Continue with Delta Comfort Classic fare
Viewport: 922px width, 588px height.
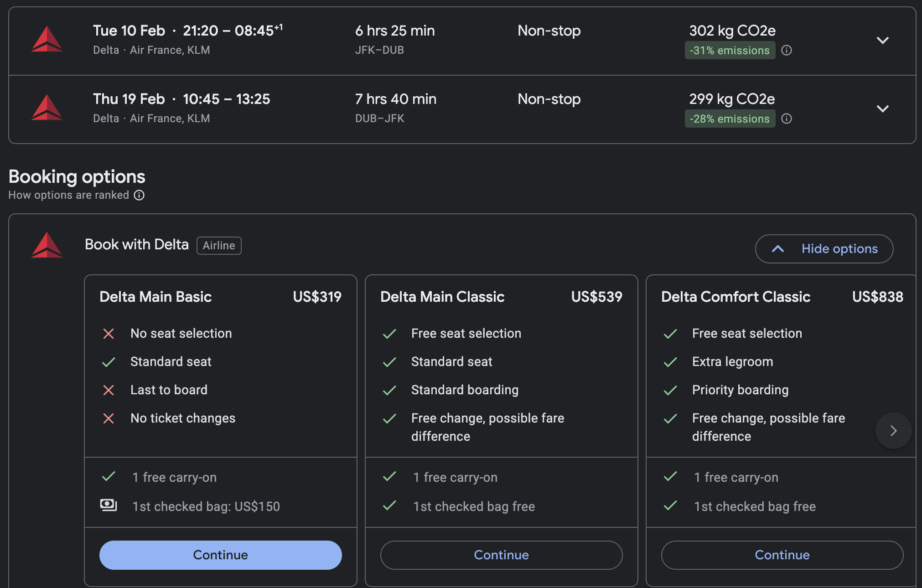pyautogui.click(x=782, y=555)
